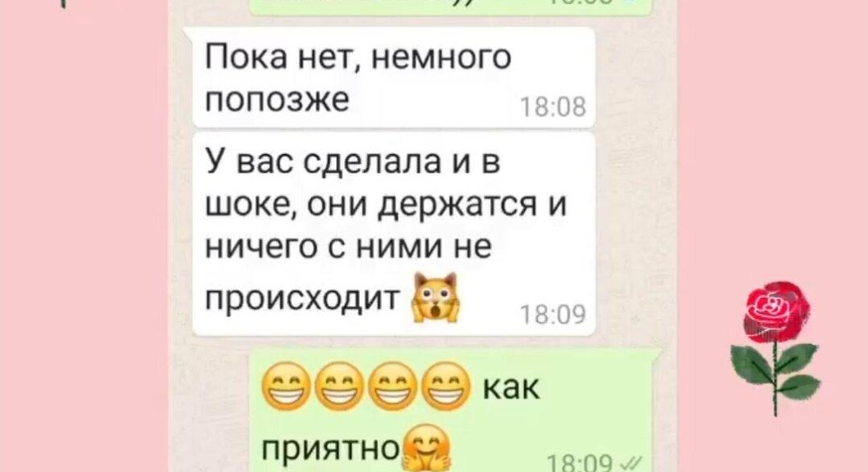Image resolution: width=868 pixels, height=472 pixels.
Task: Click the word 'попозже' in first message
Action: tap(277, 99)
